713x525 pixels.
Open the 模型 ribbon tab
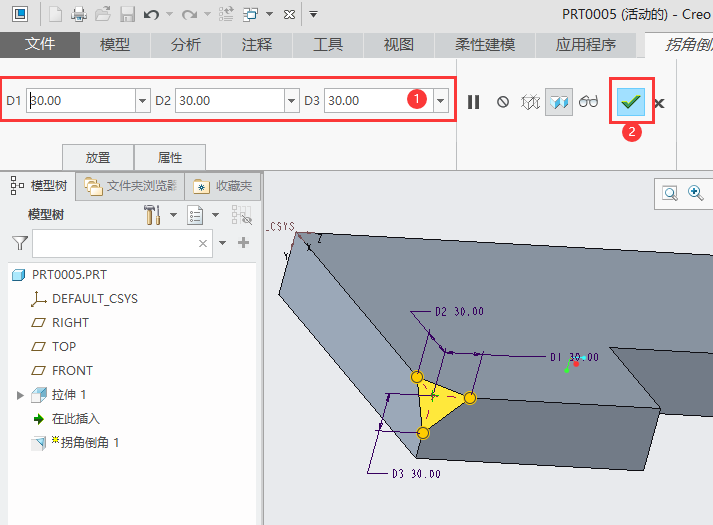click(115, 45)
